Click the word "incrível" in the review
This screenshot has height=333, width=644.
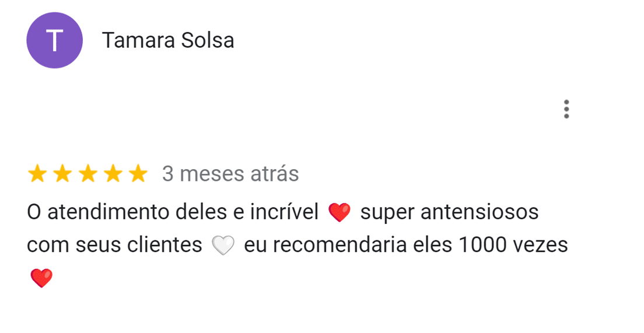pyautogui.click(x=285, y=213)
